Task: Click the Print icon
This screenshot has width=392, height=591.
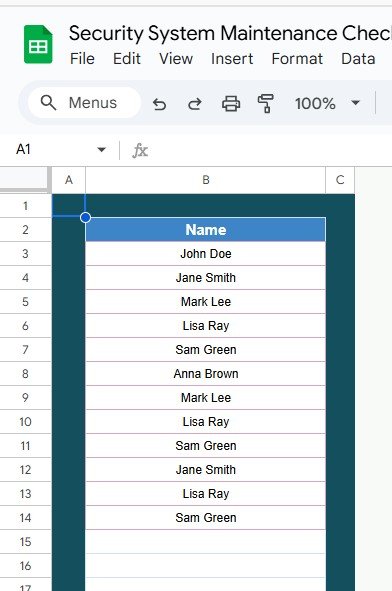Action: [231, 103]
